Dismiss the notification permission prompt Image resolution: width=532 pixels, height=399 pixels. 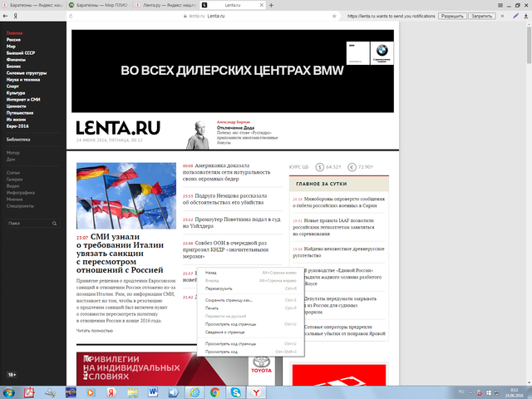click(x=502, y=16)
